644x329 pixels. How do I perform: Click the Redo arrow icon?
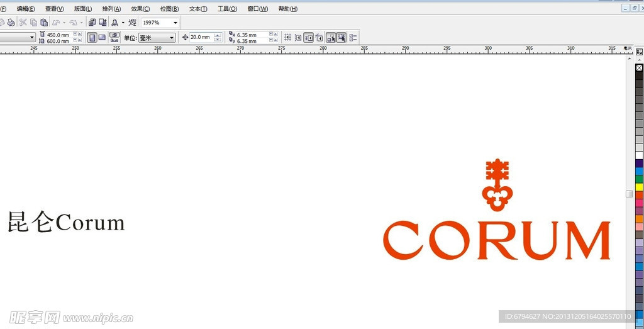click(74, 23)
